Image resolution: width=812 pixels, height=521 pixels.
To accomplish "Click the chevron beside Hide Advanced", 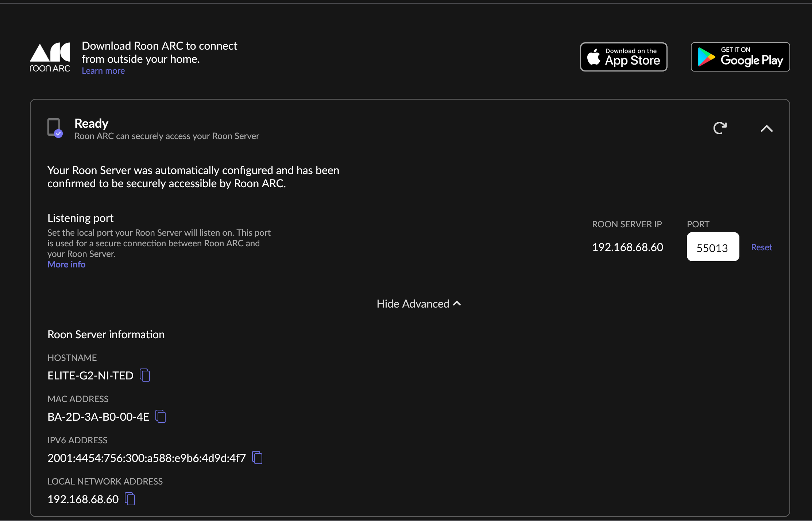I will coord(457,303).
